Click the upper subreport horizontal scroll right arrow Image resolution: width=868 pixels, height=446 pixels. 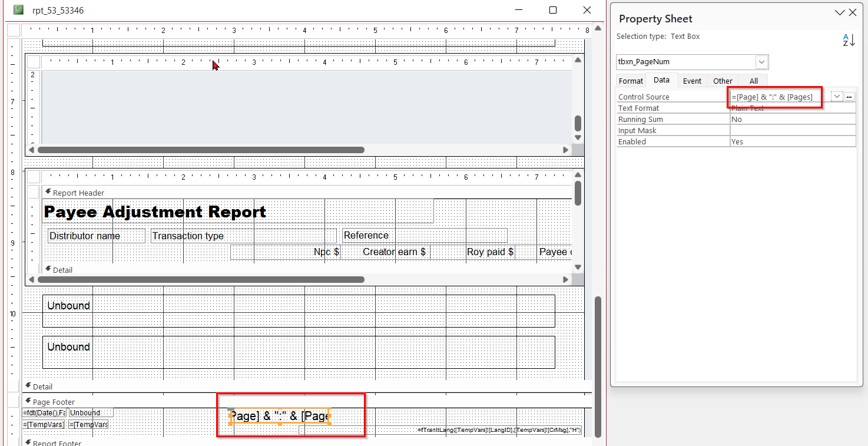tap(566, 150)
